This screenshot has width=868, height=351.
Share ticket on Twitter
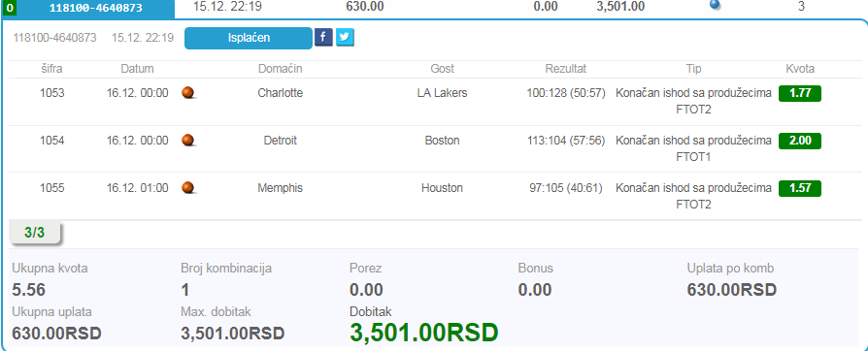(345, 38)
